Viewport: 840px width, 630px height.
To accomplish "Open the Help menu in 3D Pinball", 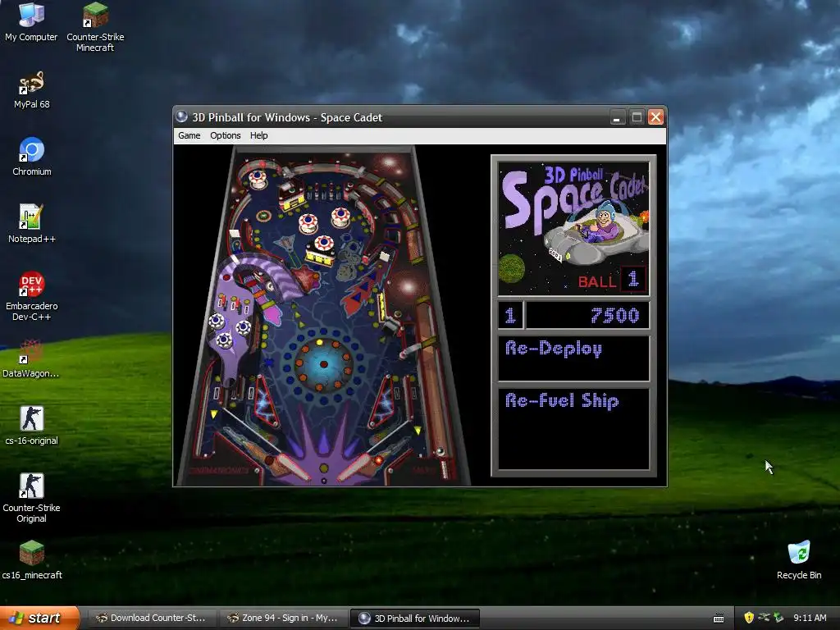I will point(258,135).
